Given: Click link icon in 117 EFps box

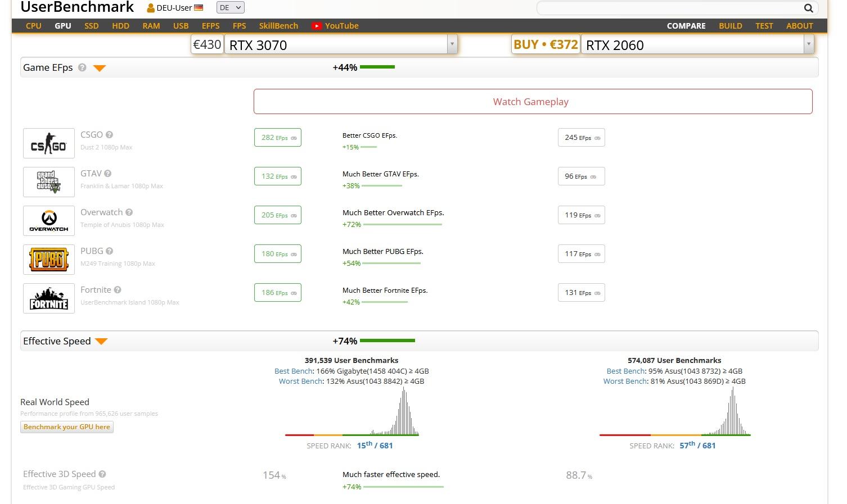Looking at the screenshot, I should (597, 255).
